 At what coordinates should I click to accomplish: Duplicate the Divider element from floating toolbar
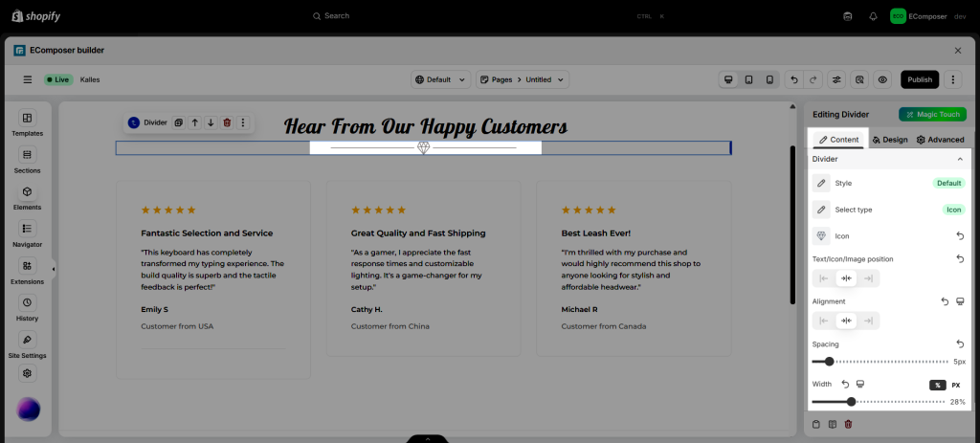point(178,122)
